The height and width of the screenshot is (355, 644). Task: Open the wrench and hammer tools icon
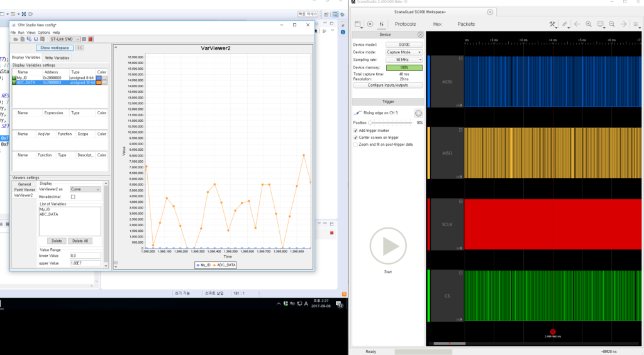pyautogui.click(x=552, y=24)
